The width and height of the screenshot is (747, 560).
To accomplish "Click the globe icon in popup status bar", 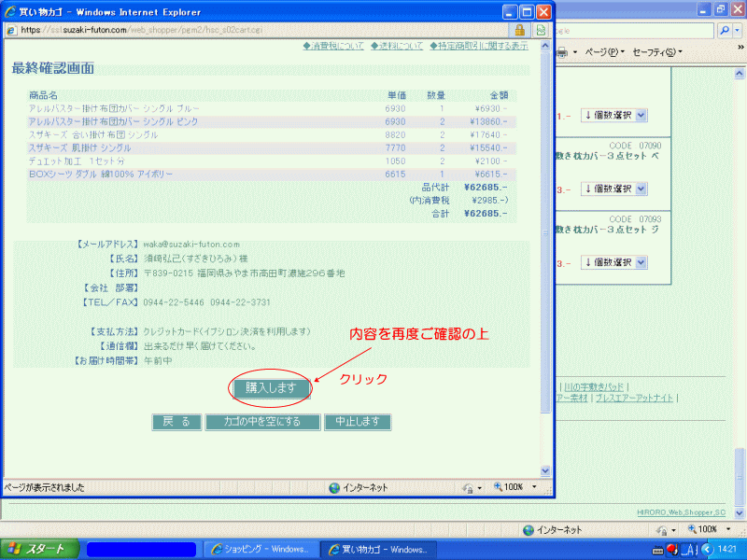I will (x=334, y=487).
